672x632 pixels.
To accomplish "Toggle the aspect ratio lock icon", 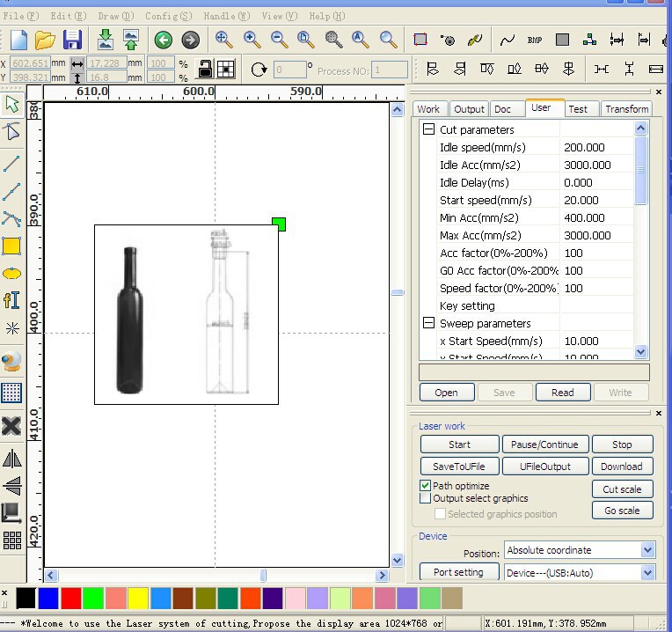I will click(x=205, y=69).
